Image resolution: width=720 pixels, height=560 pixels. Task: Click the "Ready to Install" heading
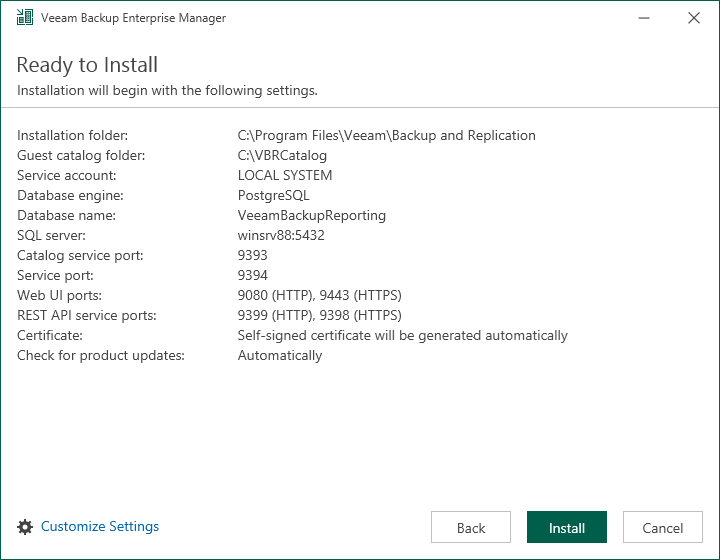click(87, 65)
